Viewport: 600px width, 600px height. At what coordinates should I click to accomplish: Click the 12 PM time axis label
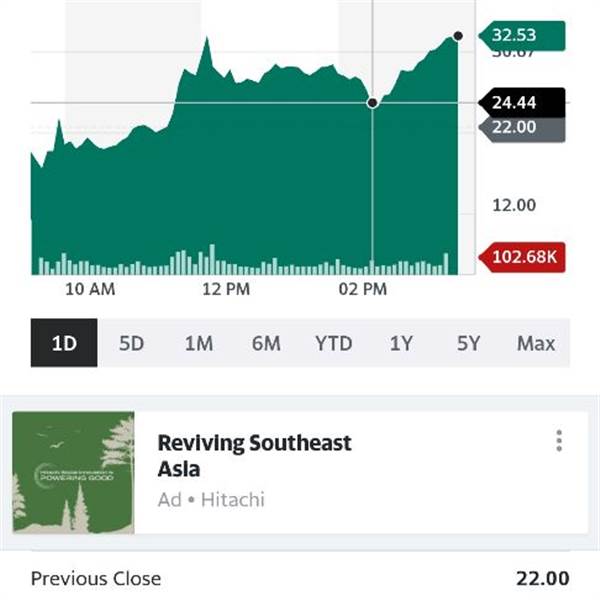(225, 290)
